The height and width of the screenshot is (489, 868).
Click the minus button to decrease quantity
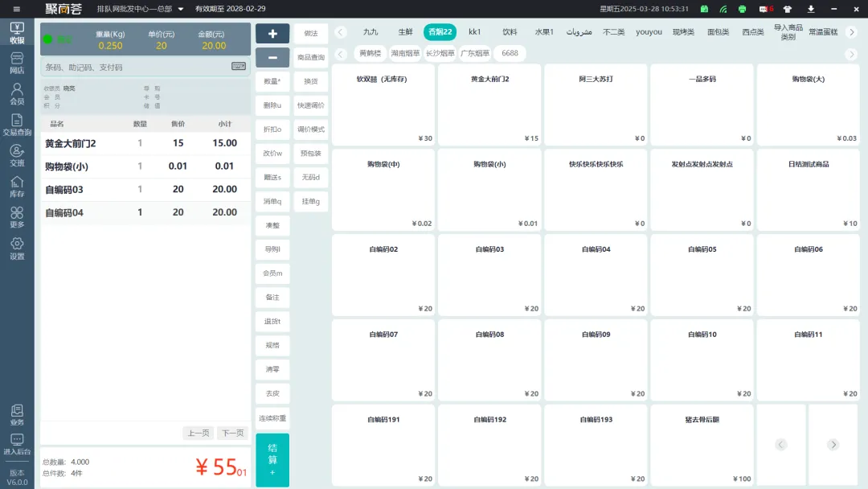[272, 58]
